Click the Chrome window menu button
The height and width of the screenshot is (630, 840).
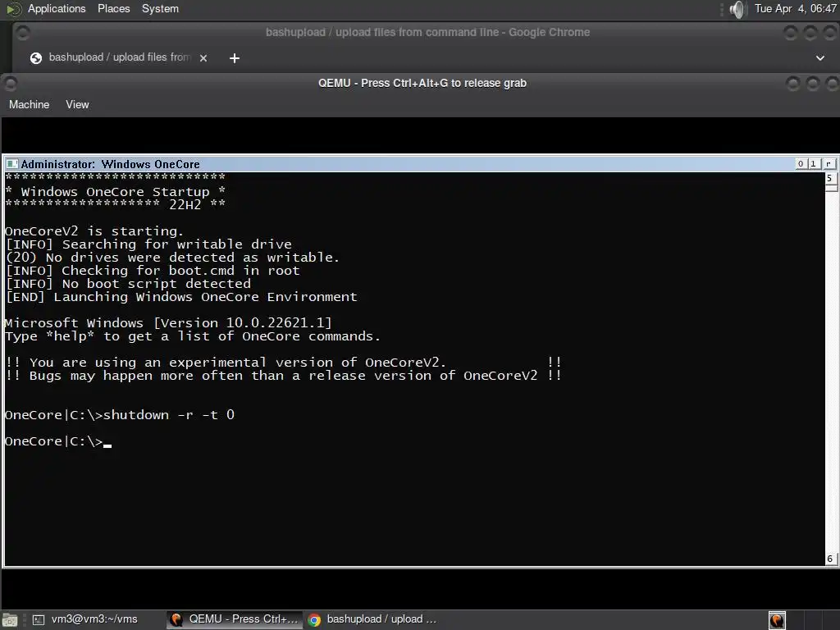23,33
